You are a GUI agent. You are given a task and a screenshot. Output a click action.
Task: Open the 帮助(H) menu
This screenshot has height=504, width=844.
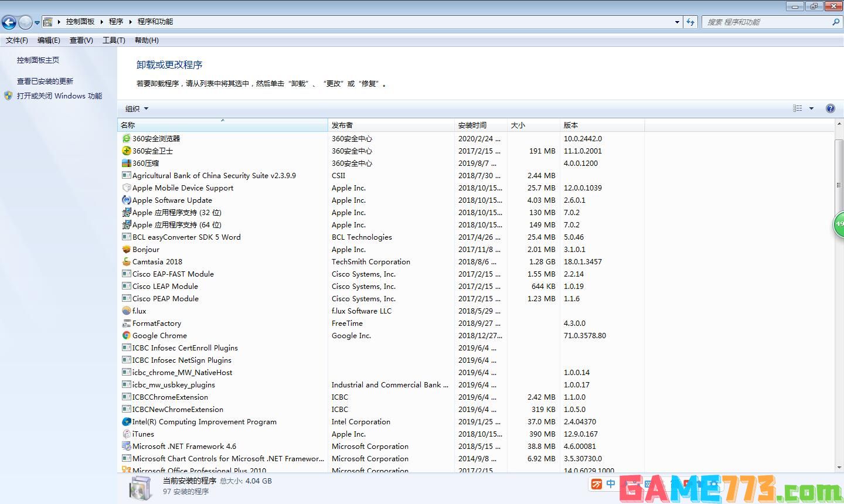(x=147, y=40)
